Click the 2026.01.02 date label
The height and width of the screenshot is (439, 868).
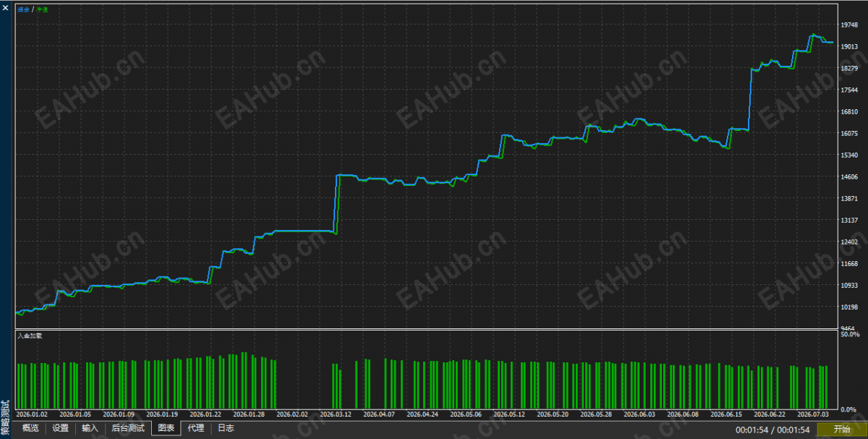coord(32,414)
